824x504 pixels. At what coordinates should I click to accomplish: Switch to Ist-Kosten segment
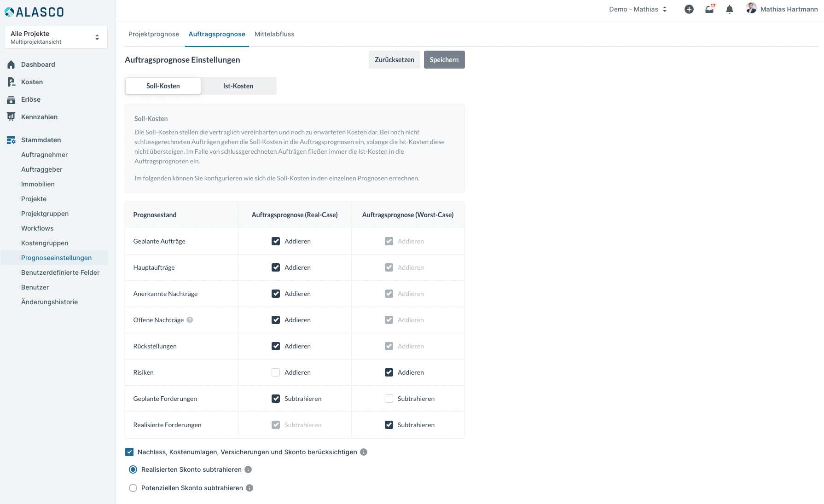[x=238, y=86]
